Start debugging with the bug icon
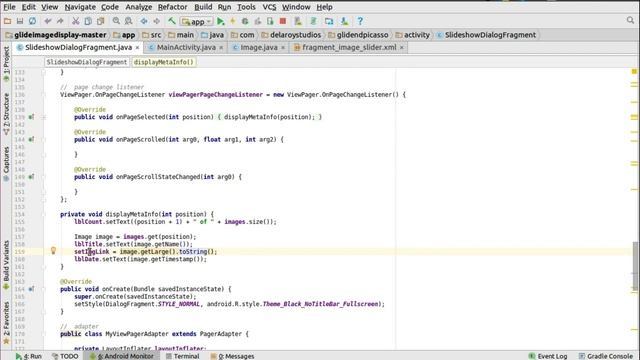 245,21
